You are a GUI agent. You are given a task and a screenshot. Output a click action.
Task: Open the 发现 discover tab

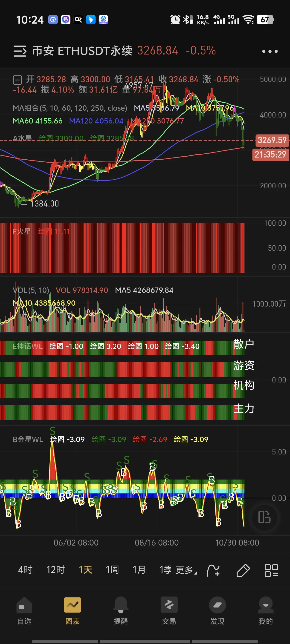click(217, 611)
